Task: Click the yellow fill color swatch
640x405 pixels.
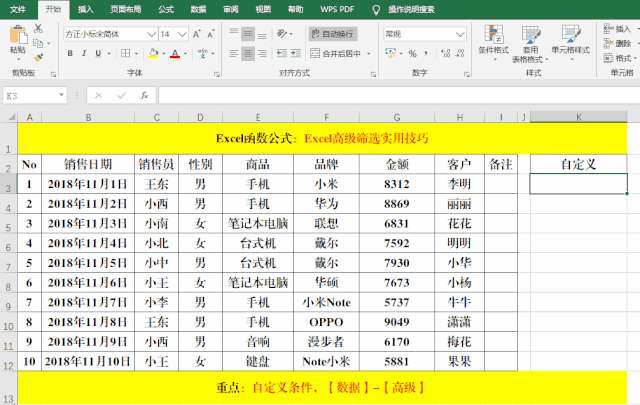Action: [152, 53]
